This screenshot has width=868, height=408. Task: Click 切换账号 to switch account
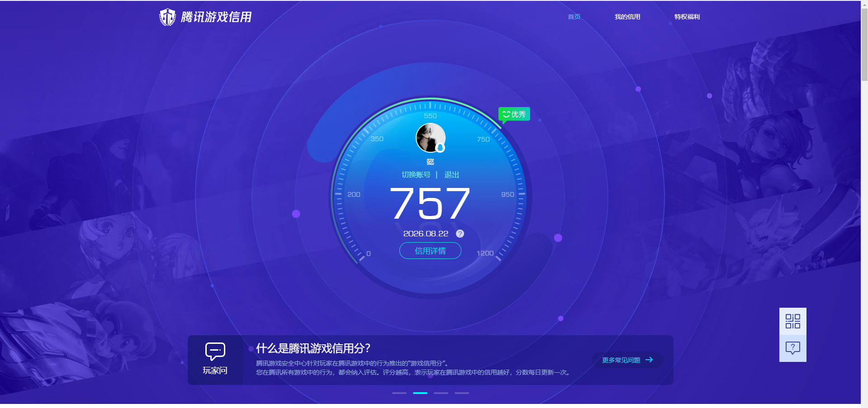tap(416, 175)
